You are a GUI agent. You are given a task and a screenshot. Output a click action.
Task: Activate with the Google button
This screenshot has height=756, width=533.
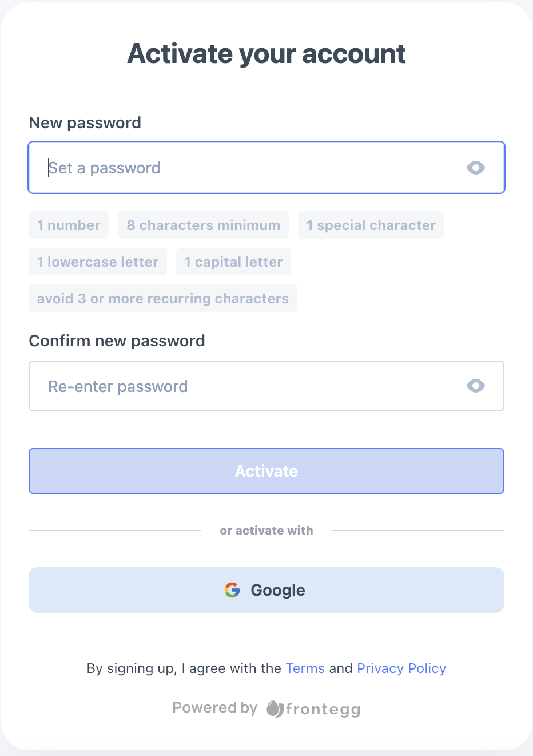click(266, 590)
